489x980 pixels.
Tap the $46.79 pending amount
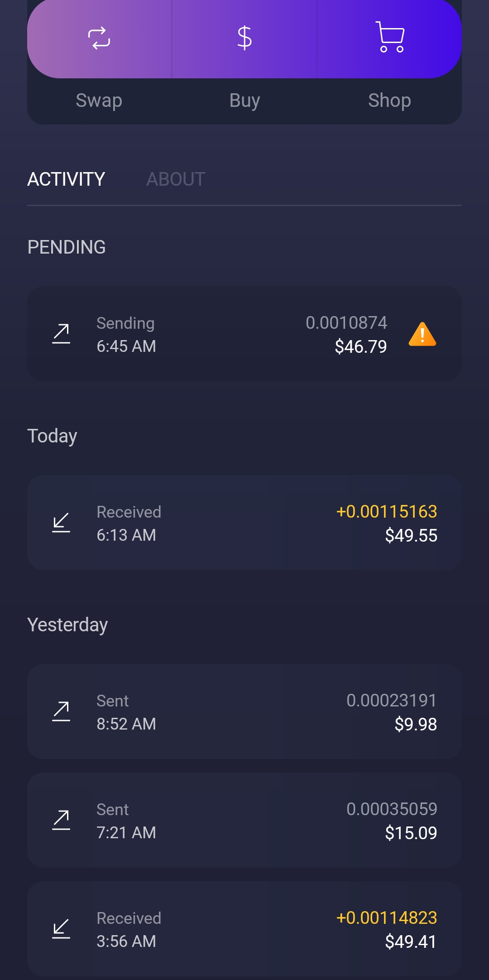point(360,347)
